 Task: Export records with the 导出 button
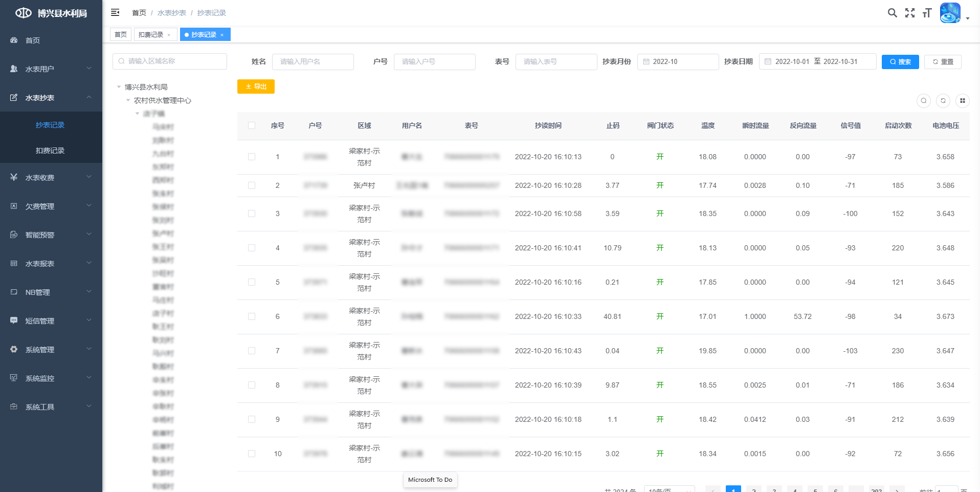256,87
